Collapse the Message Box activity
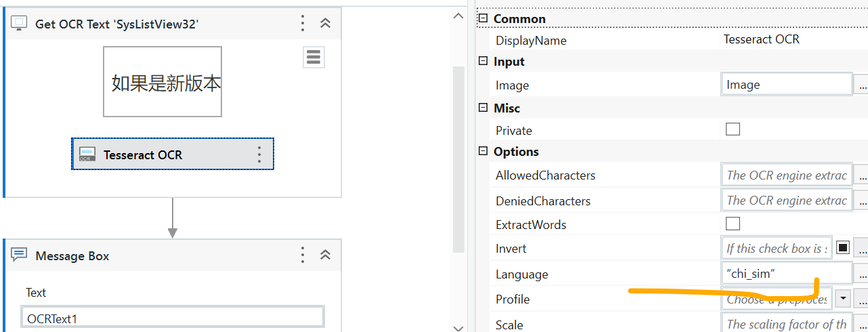868x332 pixels. (325, 255)
